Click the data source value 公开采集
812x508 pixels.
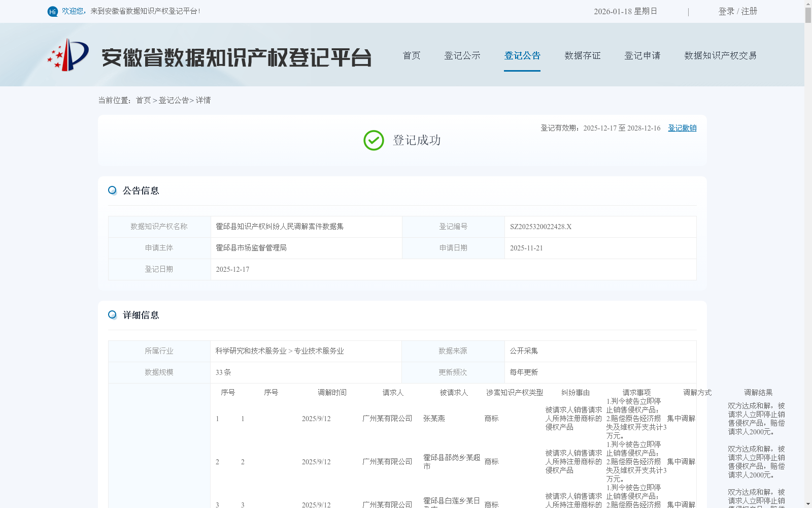[x=524, y=351]
